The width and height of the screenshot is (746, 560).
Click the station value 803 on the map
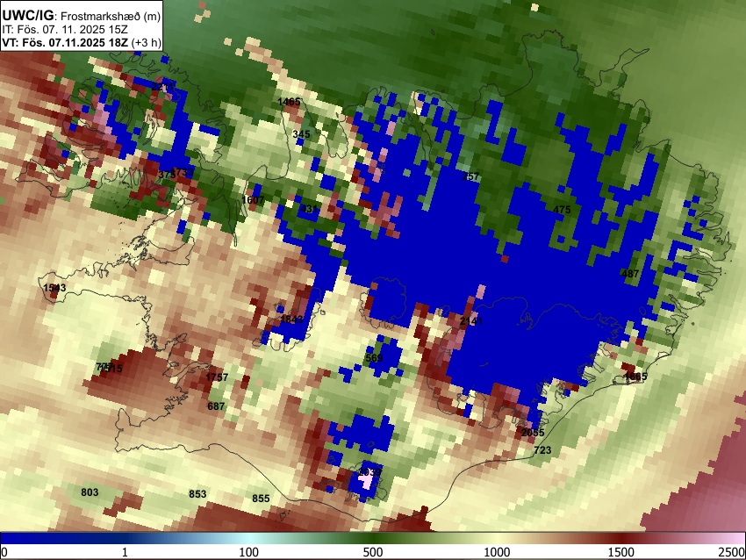[x=90, y=492]
